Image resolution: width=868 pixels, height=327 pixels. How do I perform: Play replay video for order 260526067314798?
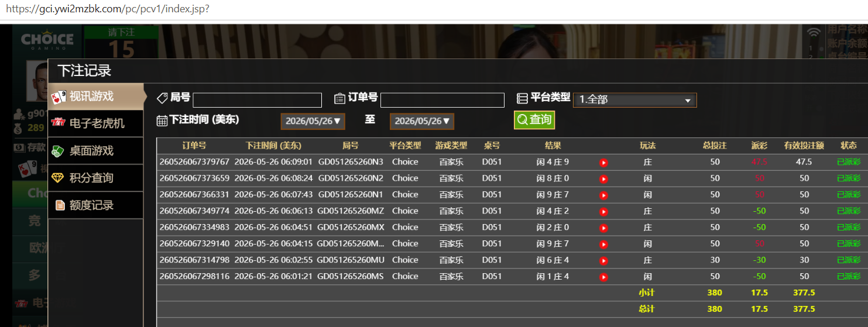click(x=603, y=261)
